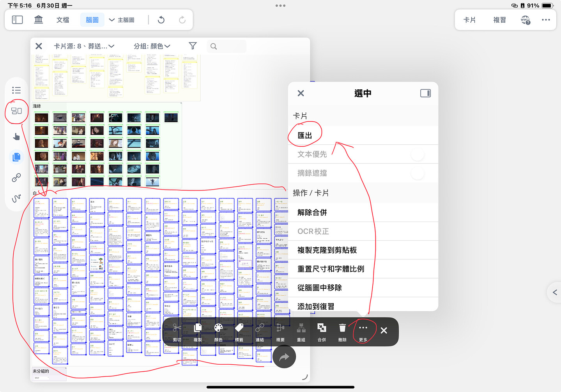
Task: Dock the 選中 popup with side-panel icon
Action: click(x=425, y=93)
